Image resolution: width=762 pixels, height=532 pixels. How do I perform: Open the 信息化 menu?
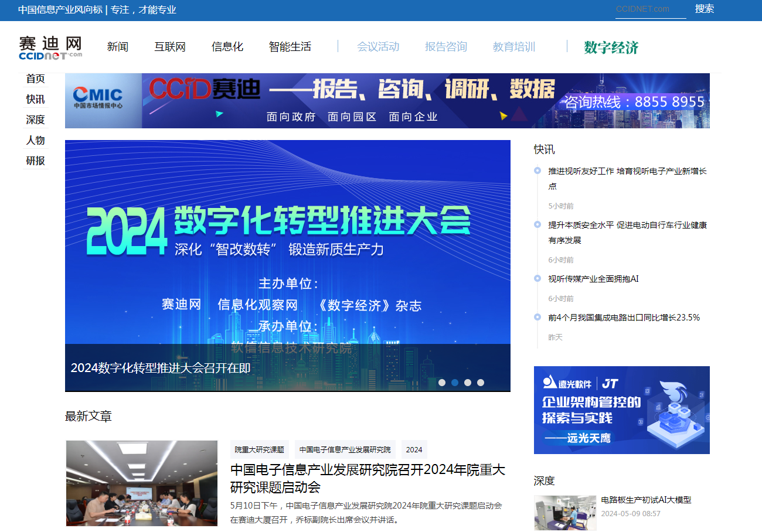[227, 47]
